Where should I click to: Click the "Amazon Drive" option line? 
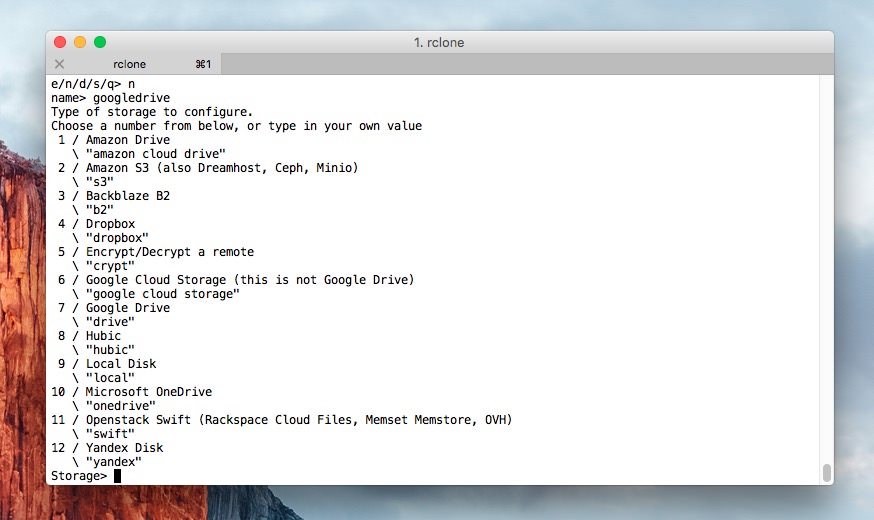[127, 140]
